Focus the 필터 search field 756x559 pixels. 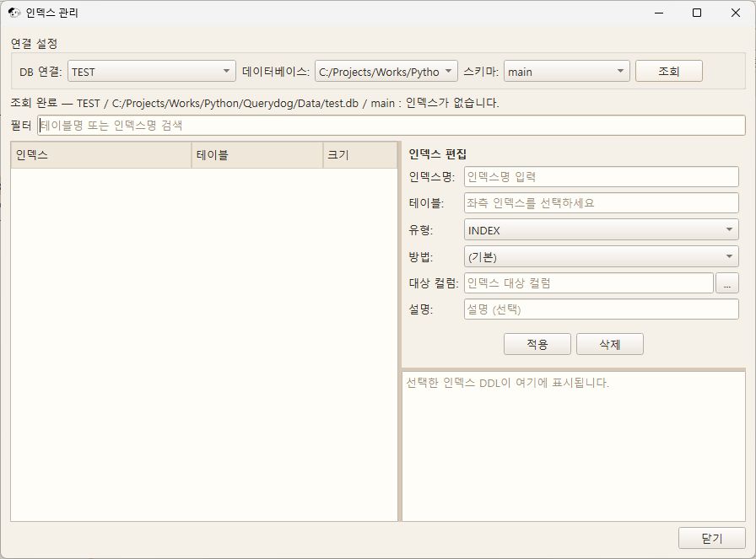pyautogui.click(x=391, y=126)
